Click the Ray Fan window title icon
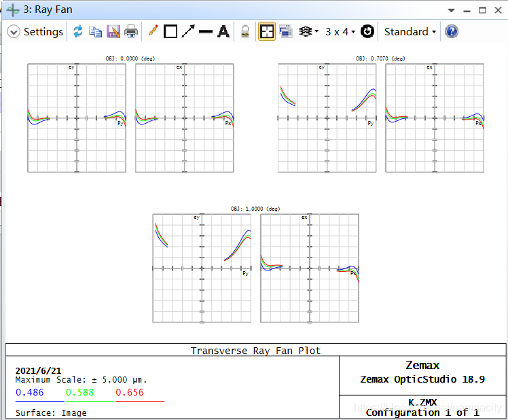This screenshot has height=420, width=508. click(x=13, y=10)
